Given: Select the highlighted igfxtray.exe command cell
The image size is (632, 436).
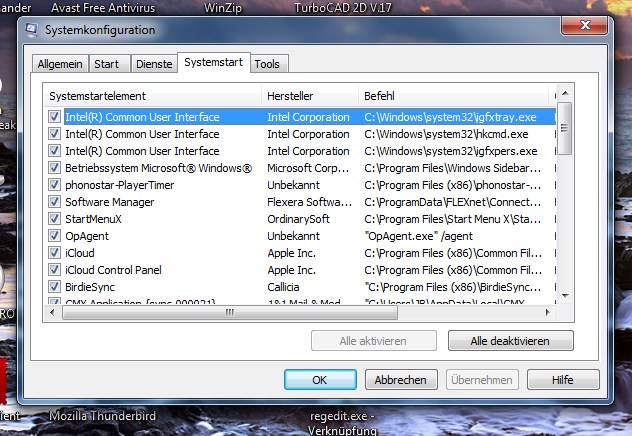Looking at the screenshot, I should tap(450, 117).
